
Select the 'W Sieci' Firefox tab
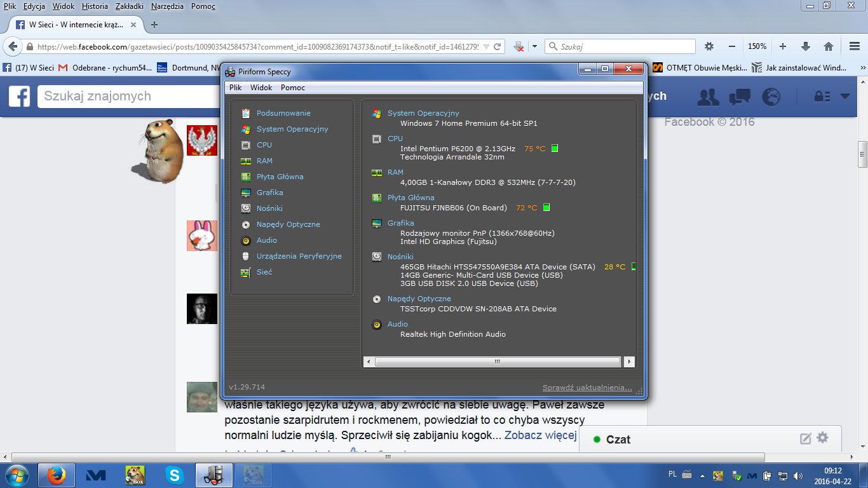pyautogui.click(x=75, y=25)
